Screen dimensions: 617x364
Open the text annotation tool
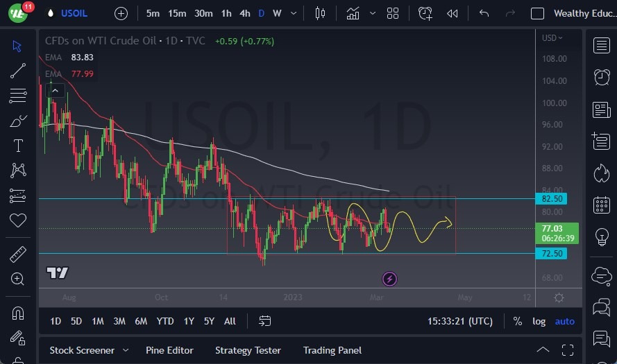[x=18, y=146]
